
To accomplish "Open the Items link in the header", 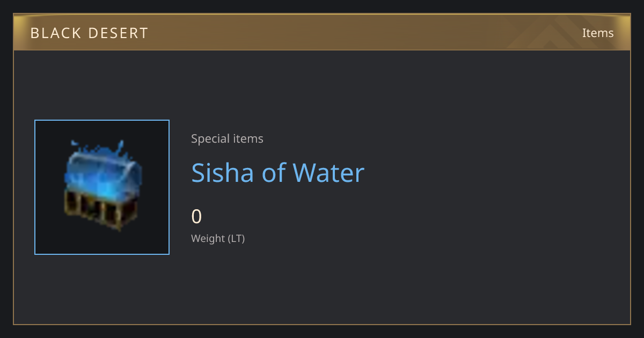I will (598, 33).
